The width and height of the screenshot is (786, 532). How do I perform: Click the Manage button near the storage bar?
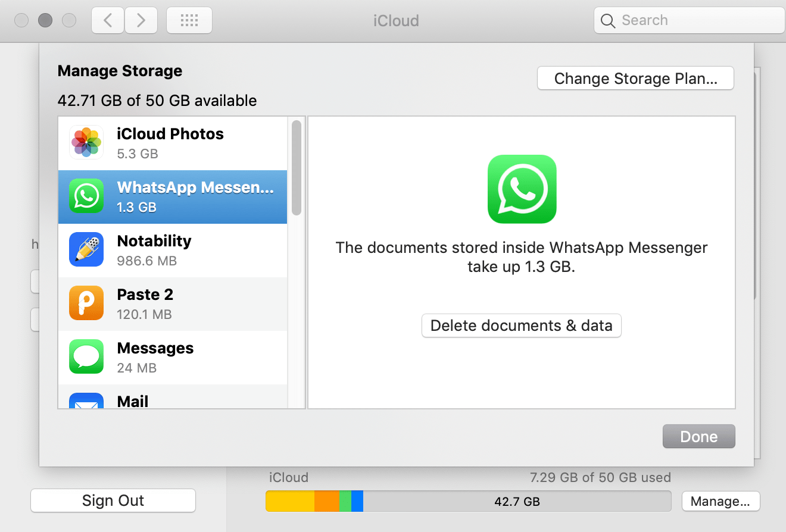(x=720, y=501)
